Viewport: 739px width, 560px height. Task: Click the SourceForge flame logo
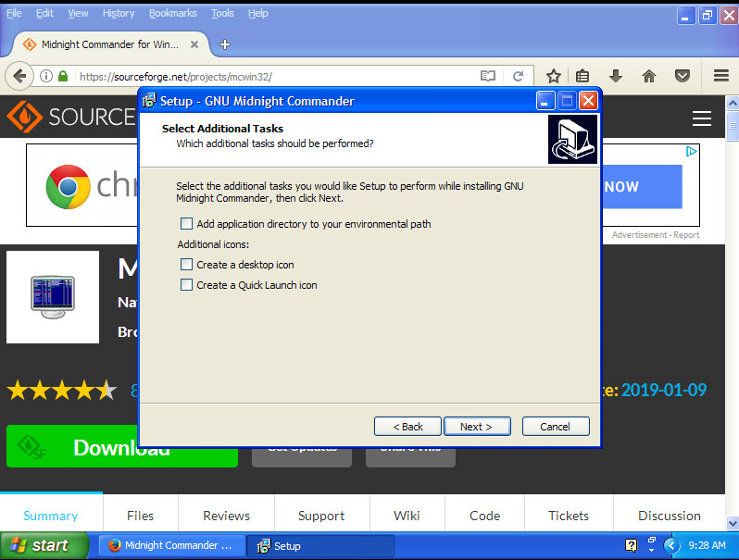(25, 117)
